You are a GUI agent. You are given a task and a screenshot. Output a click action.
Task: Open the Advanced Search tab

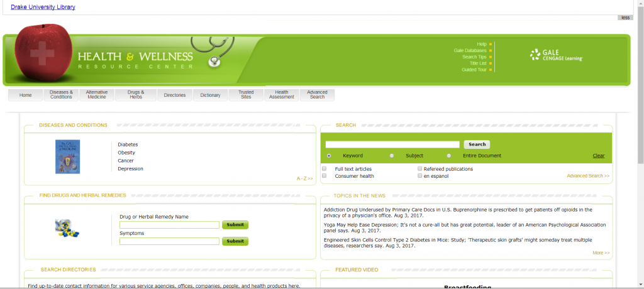coord(317,95)
